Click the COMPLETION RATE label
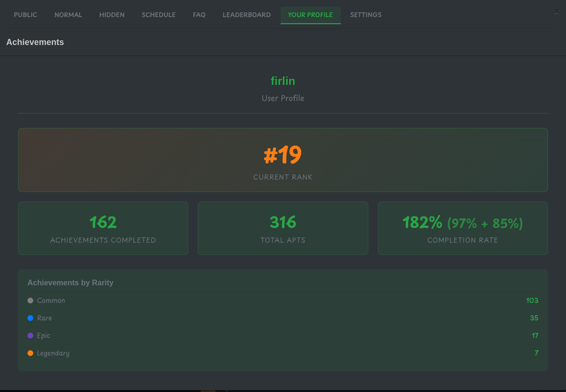Image resolution: width=566 pixels, height=392 pixels. tap(463, 240)
